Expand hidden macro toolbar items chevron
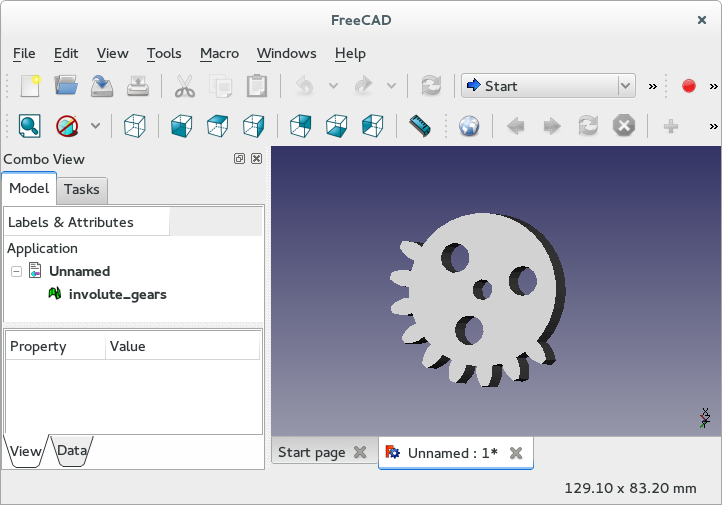The image size is (722, 505). 713,86
